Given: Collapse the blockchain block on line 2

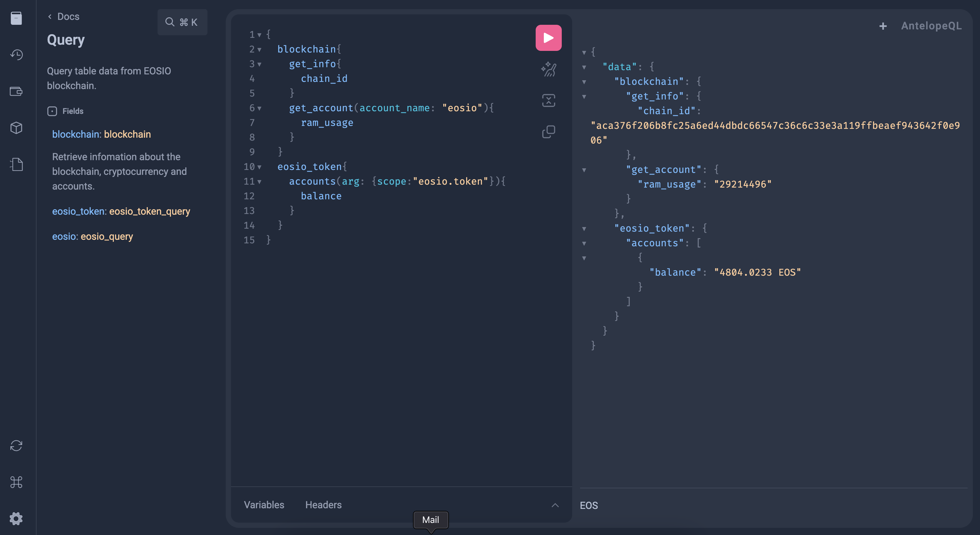Looking at the screenshot, I should pos(259,50).
